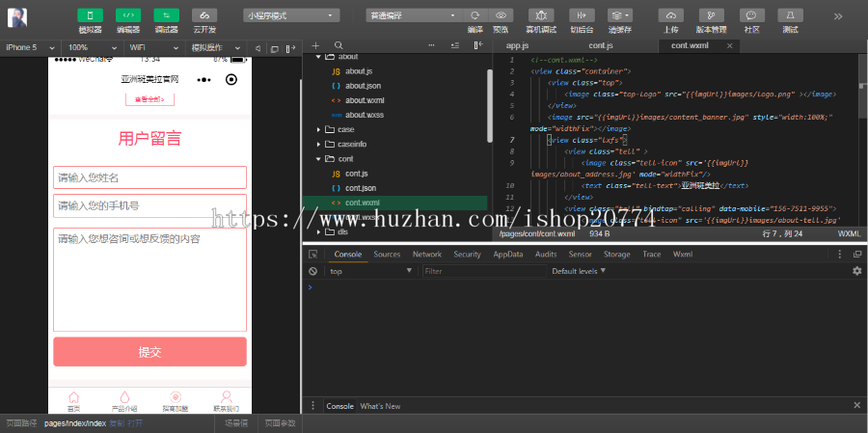Open the about.wxml file in tree
Viewport: 868px width, 433px height.
point(364,100)
